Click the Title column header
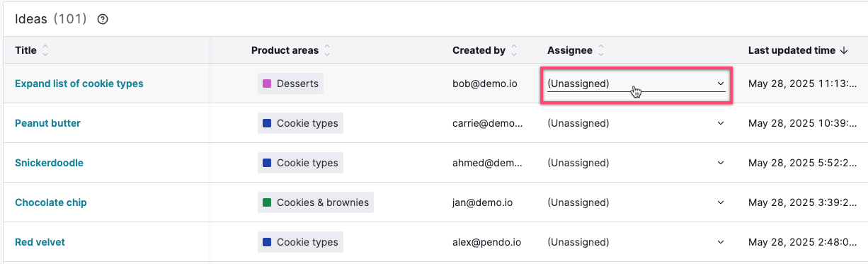Screen dimensions: 868x264 point(25,50)
